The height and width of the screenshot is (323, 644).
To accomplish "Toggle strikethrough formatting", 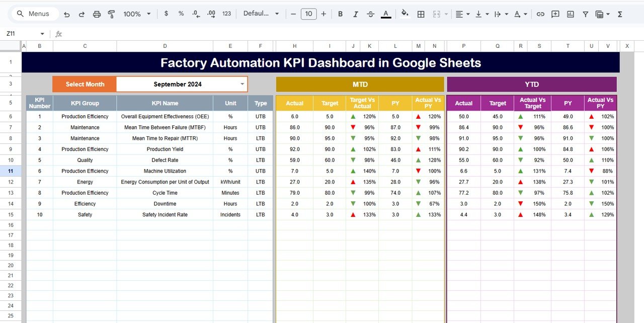I will [x=371, y=14].
